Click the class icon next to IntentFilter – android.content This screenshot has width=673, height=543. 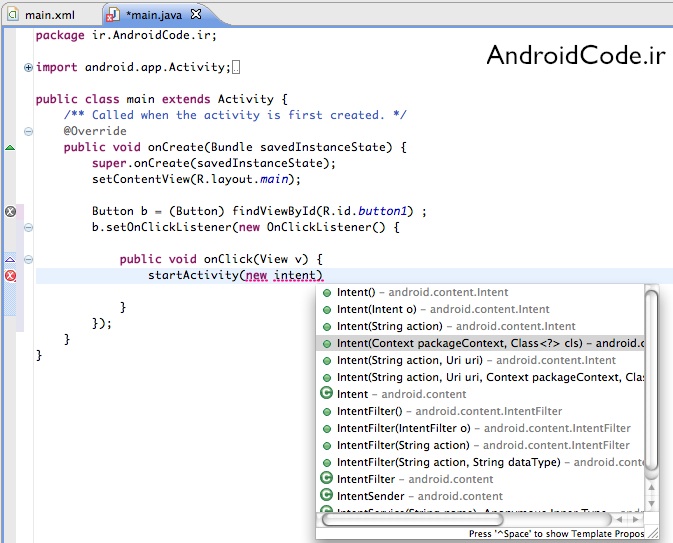tap(326, 479)
